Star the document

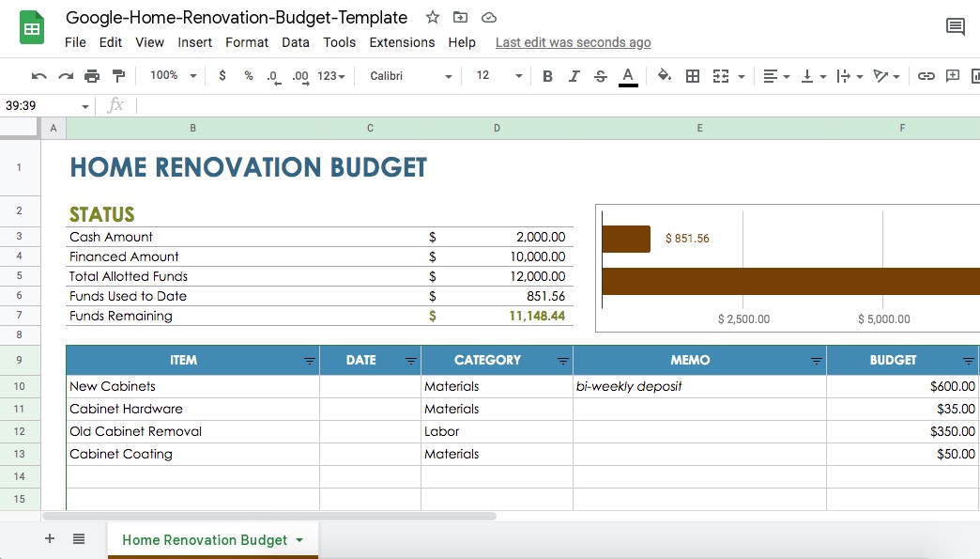point(433,18)
